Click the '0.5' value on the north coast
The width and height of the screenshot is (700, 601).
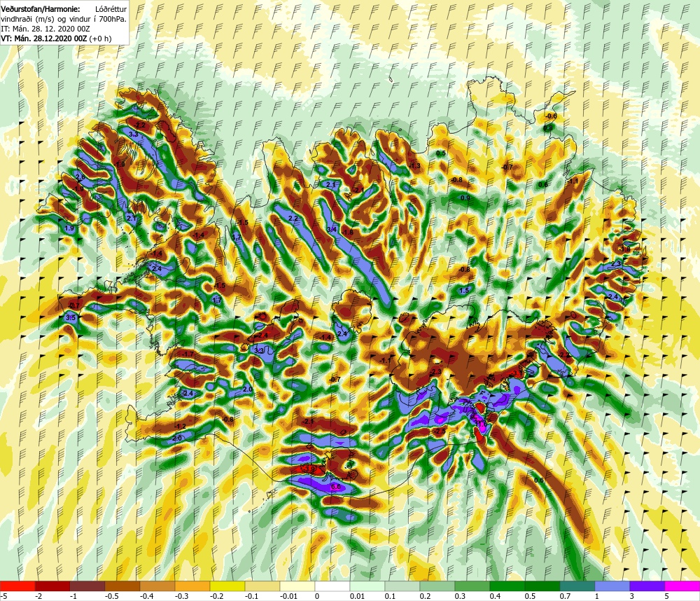(x=440, y=153)
